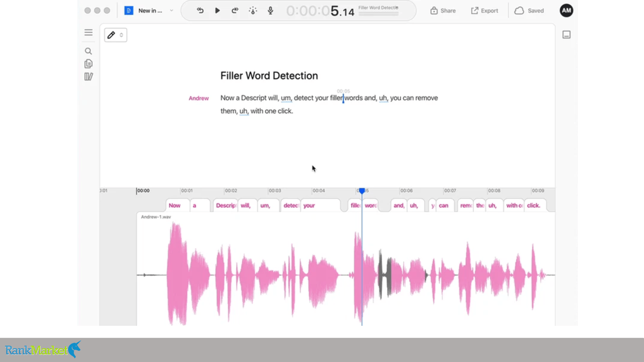The image size is (644, 362).
Task: Open the compositions pages icon in sidebar
Action: [x=88, y=64]
